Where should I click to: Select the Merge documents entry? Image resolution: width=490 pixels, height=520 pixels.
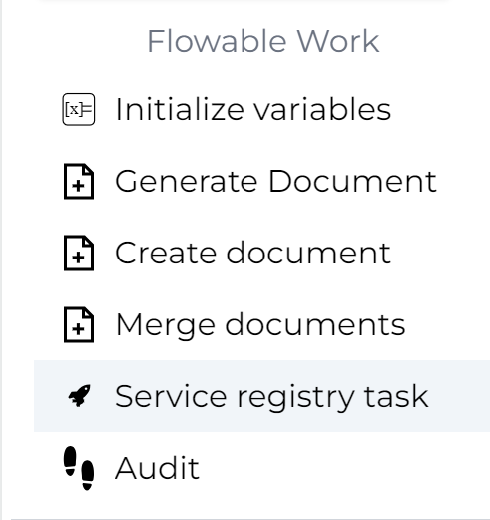coord(262,324)
